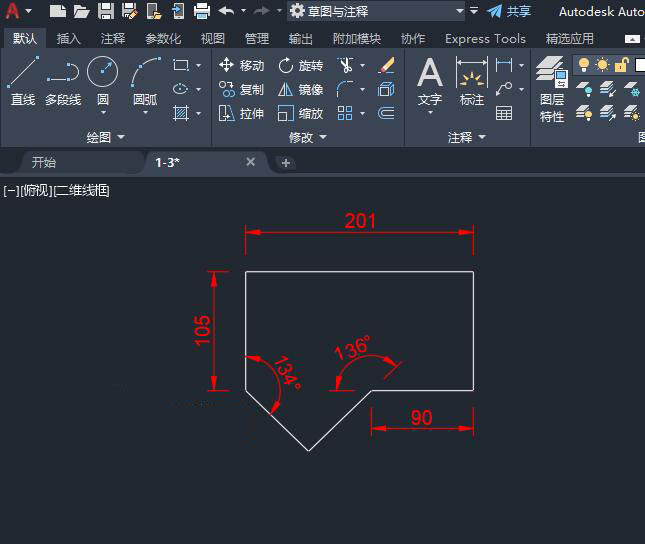Activate the Rotate (旋转) command
Image resolution: width=645 pixels, height=544 pixels.
301,65
